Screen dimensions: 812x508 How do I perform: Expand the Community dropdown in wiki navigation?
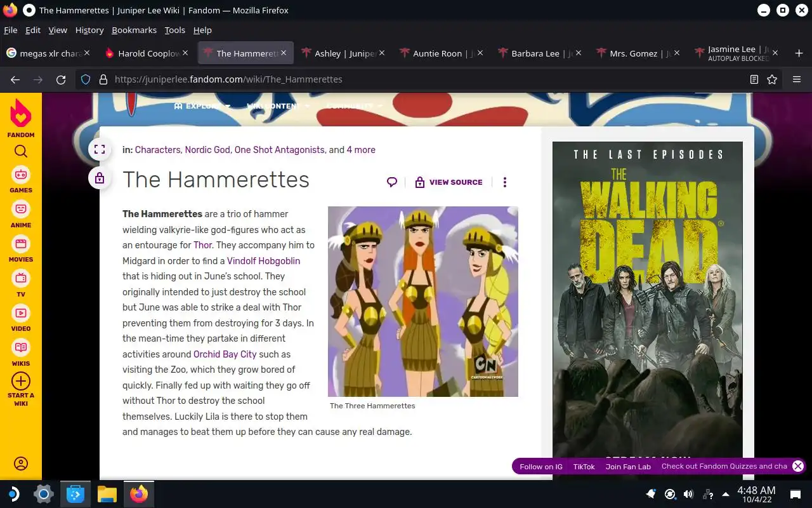(x=354, y=106)
